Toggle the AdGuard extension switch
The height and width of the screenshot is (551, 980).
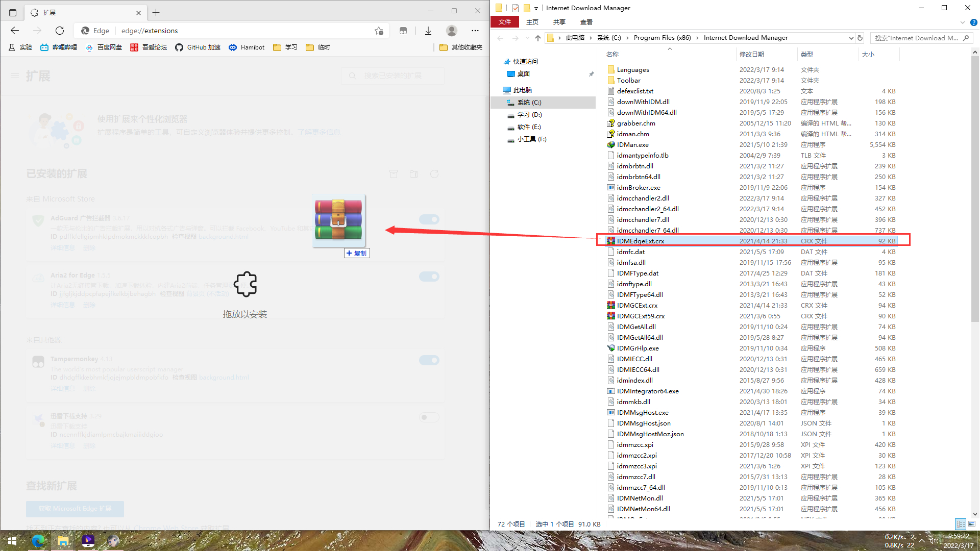(x=429, y=219)
